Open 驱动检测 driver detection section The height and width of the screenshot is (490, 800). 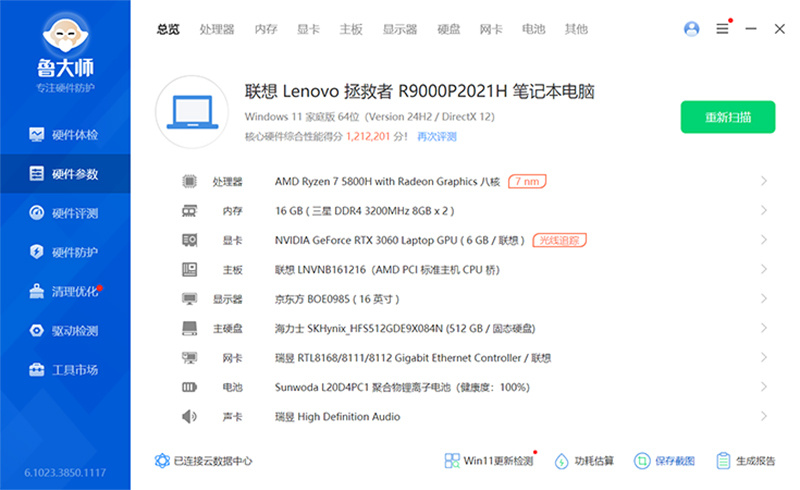65,330
